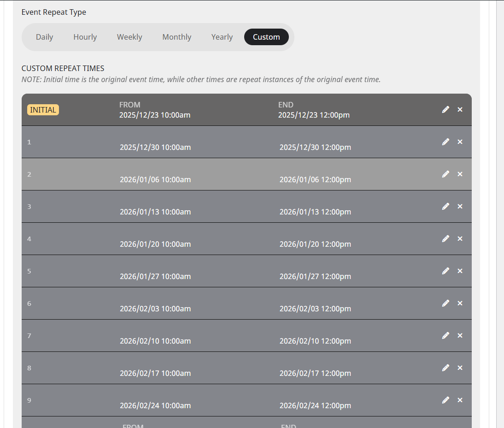Delete repeat instance 4 dated 2026/01/20

[x=460, y=238]
